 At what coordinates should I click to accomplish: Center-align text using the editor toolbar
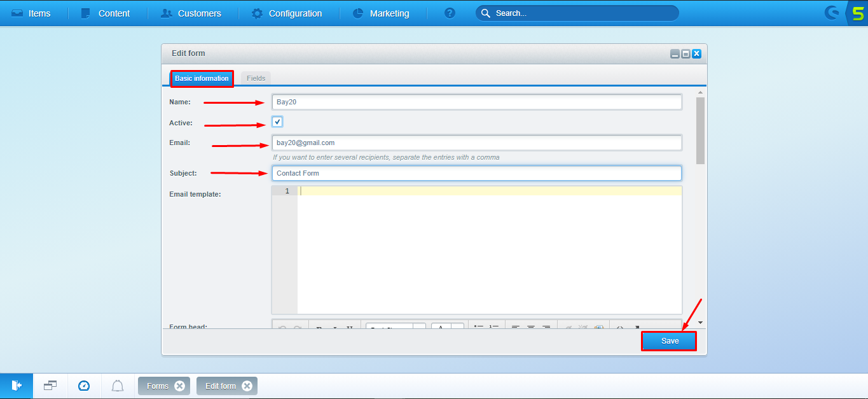tap(531, 326)
